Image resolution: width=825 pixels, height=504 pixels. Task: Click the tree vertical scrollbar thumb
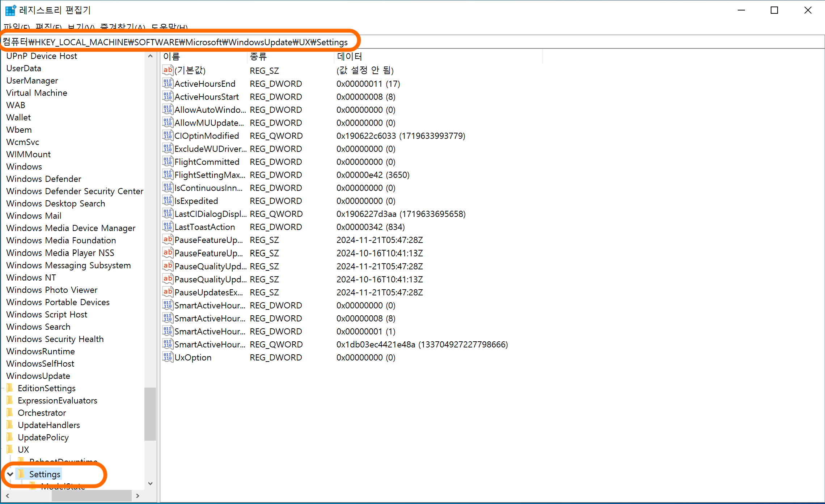[150, 414]
